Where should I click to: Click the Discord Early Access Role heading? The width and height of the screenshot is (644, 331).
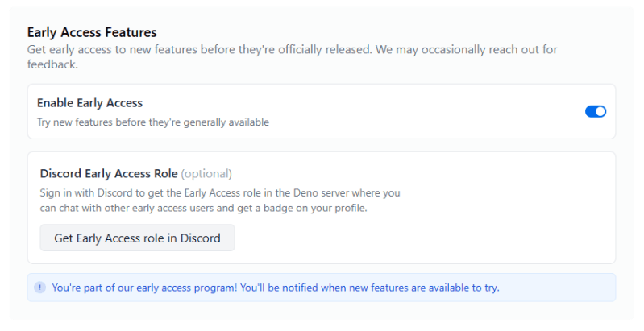(x=109, y=173)
